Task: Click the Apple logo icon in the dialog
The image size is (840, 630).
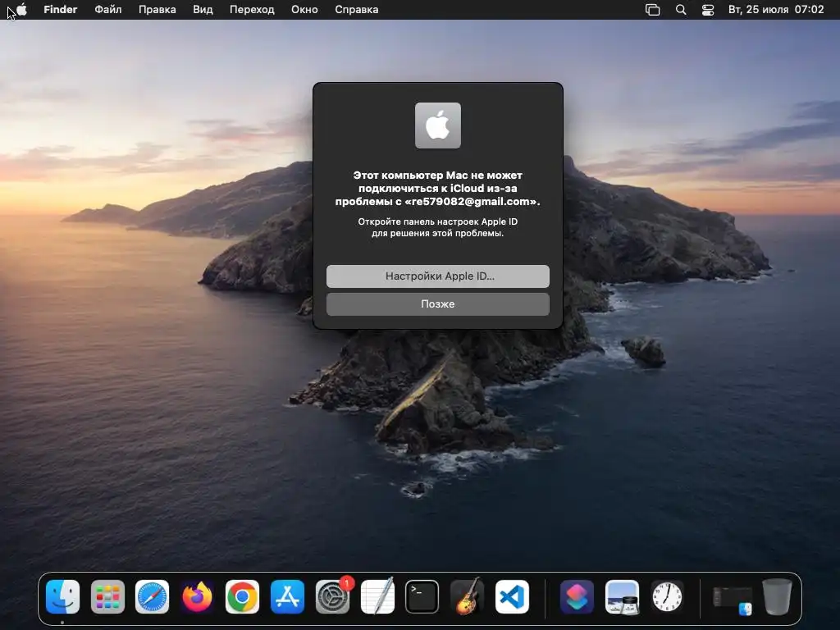Action: [438, 126]
